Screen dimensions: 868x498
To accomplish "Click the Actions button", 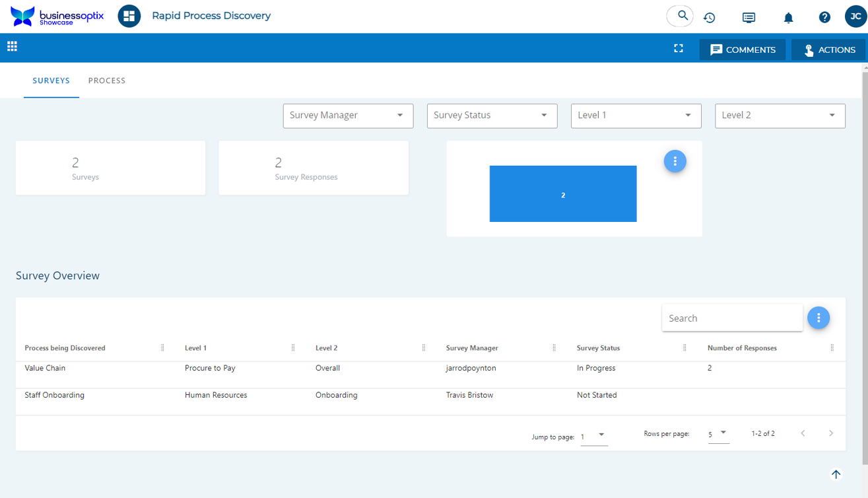I will [829, 50].
